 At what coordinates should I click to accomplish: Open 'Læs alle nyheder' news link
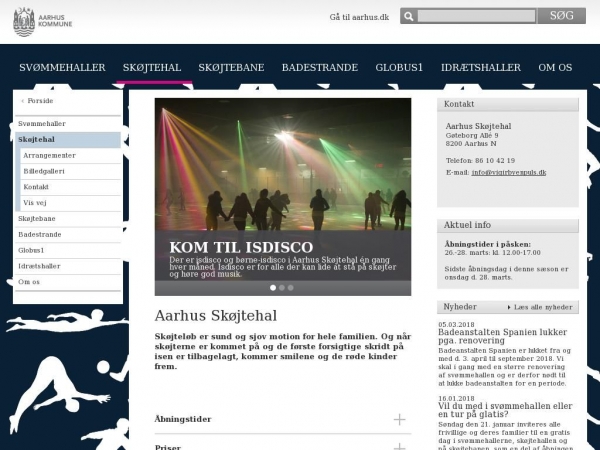click(x=543, y=307)
